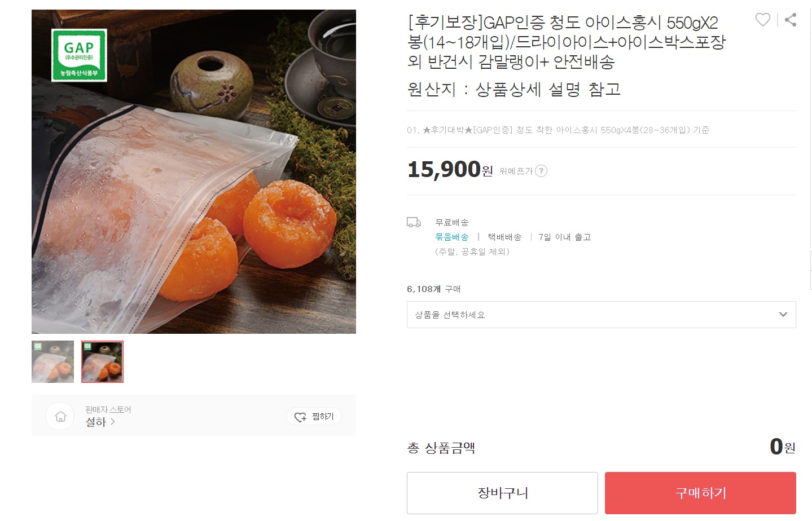
Task: Select the first product thumbnail image
Action: [52, 361]
